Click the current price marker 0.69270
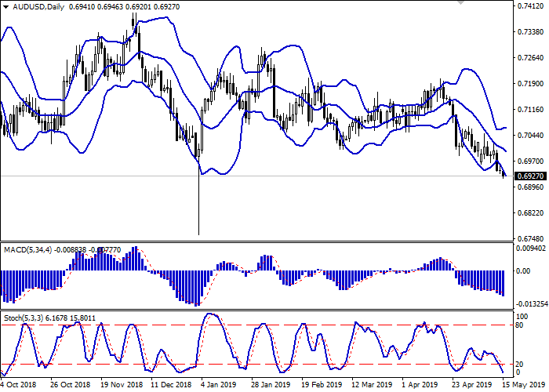The height and width of the screenshot is (392, 549). pos(527,176)
